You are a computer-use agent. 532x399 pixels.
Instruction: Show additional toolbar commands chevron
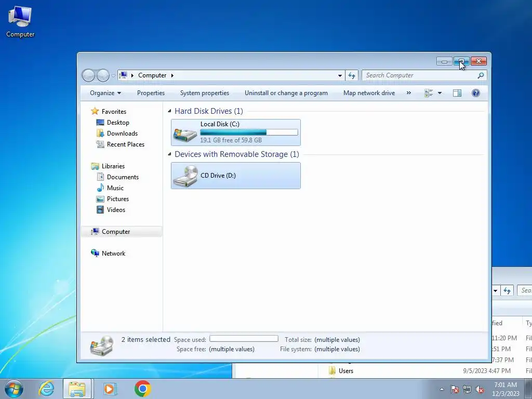tap(409, 92)
